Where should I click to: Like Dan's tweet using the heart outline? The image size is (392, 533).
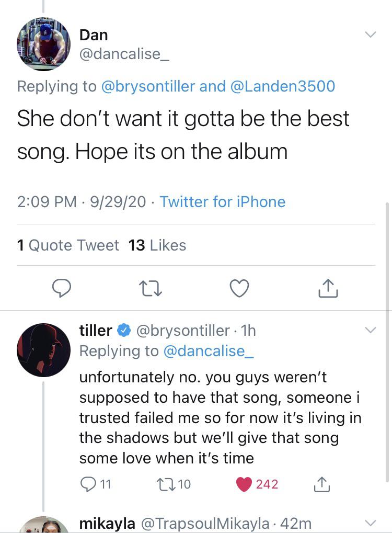[239, 288]
